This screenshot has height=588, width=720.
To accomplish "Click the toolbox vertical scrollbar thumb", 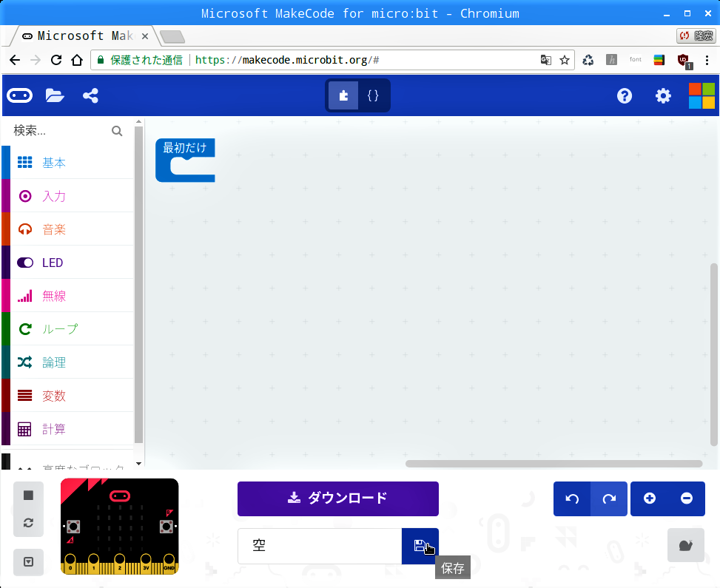I will coord(138,285).
